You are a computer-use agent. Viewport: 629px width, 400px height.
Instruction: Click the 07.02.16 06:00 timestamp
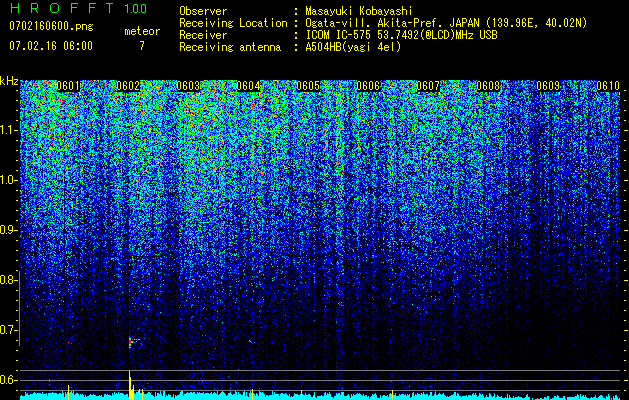tap(51, 45)
